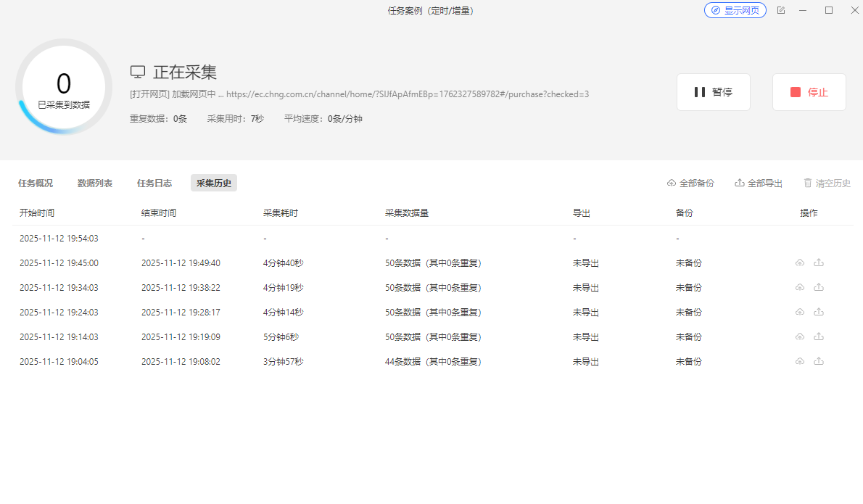Click the 结束时间 column header
863x504 pixels.
(159, 213)
